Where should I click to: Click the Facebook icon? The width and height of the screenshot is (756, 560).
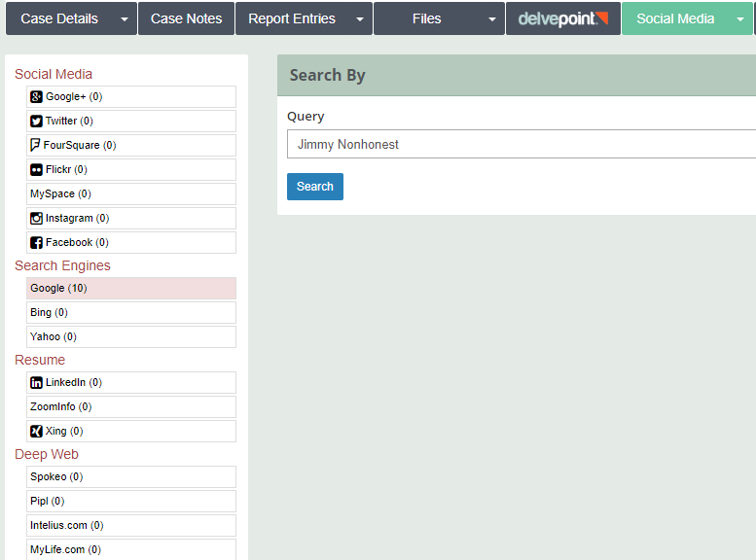click(36, 242)
